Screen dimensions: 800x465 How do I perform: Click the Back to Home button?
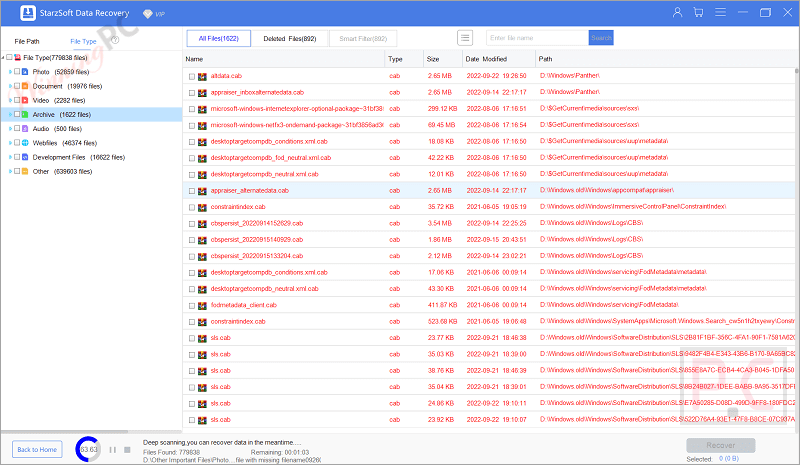37,450
